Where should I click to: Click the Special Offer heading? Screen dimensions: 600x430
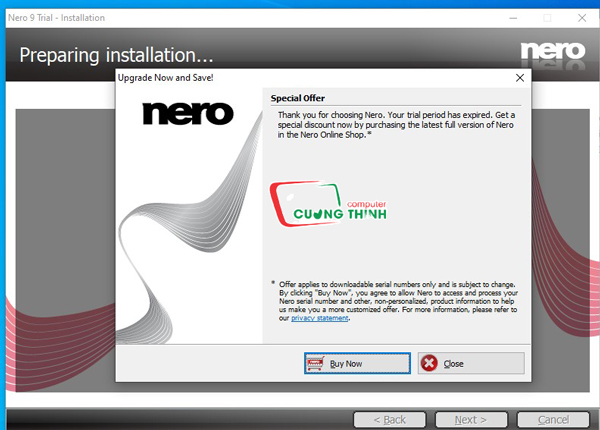click(297, 98)
